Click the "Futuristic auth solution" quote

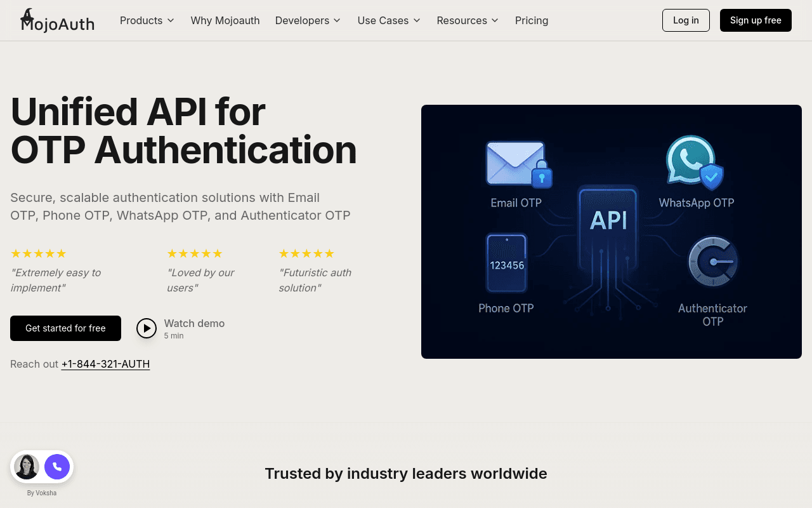[x=315, y=280]
